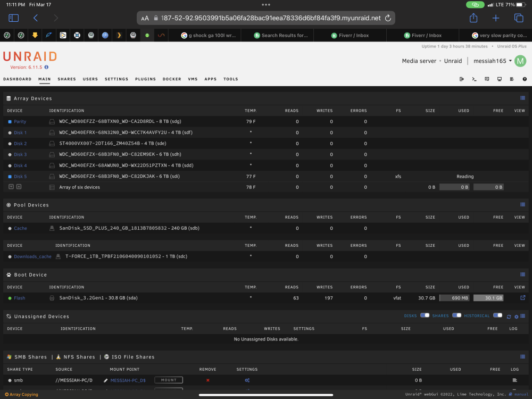This screenshot has height=399, width=532.
Task: Click the up arrow icon below Disk 5
Action: pos(19,187)
